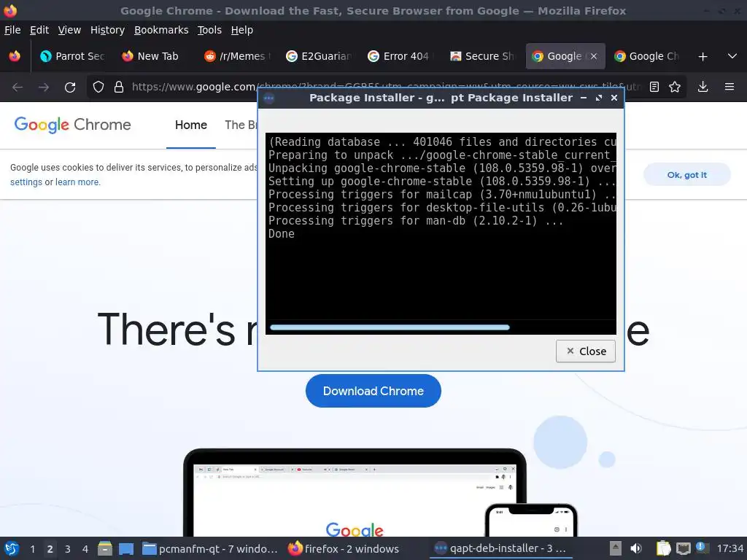747x560 pixels.
Task: Bookmark this page with star icon
Action: [x=675, y=87]
